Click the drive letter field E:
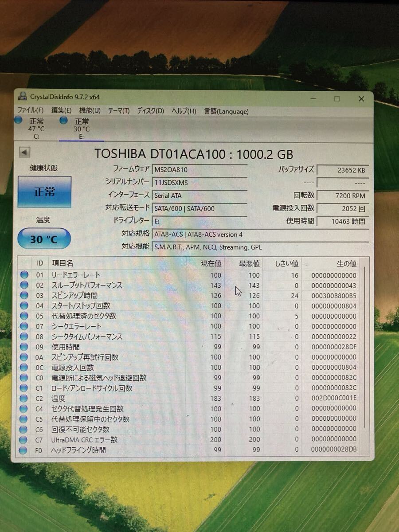Screen dimensions: 399x532 click(199, 221)
